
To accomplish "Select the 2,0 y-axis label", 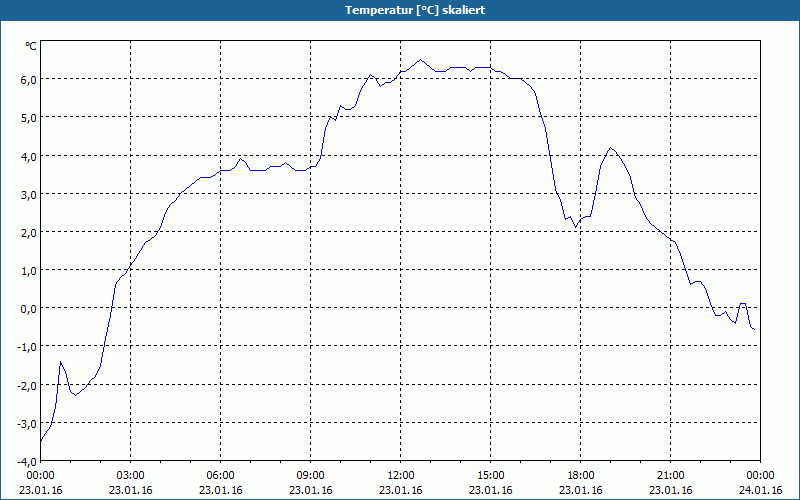I will pyautogui.click(x=29, y=233).
